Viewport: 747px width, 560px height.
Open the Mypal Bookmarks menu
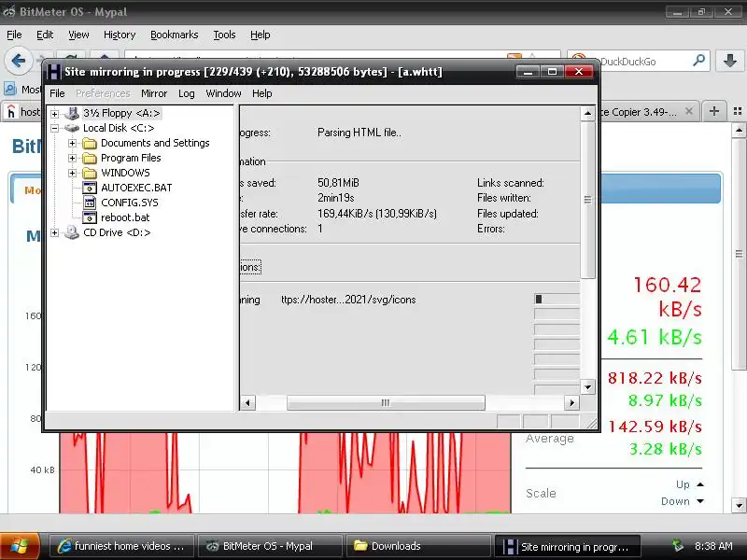[x=175, y=35]
